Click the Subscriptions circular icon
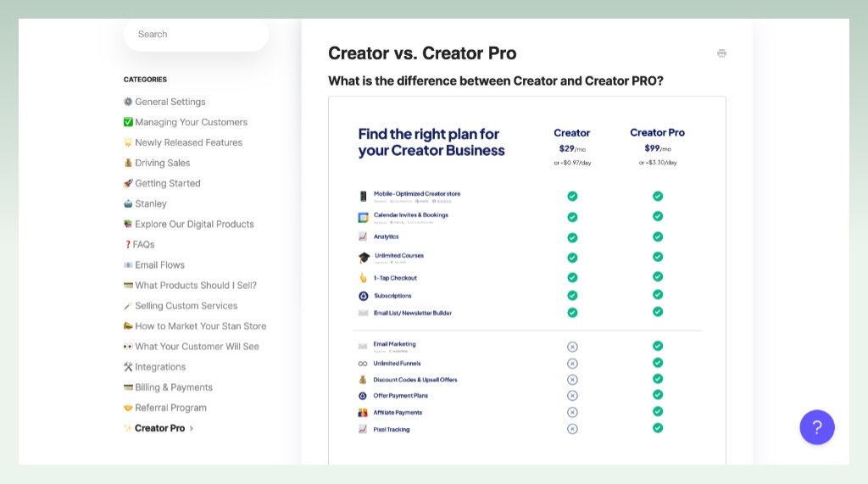Screen dimensions: 868x484 click(x=363, y=297)
